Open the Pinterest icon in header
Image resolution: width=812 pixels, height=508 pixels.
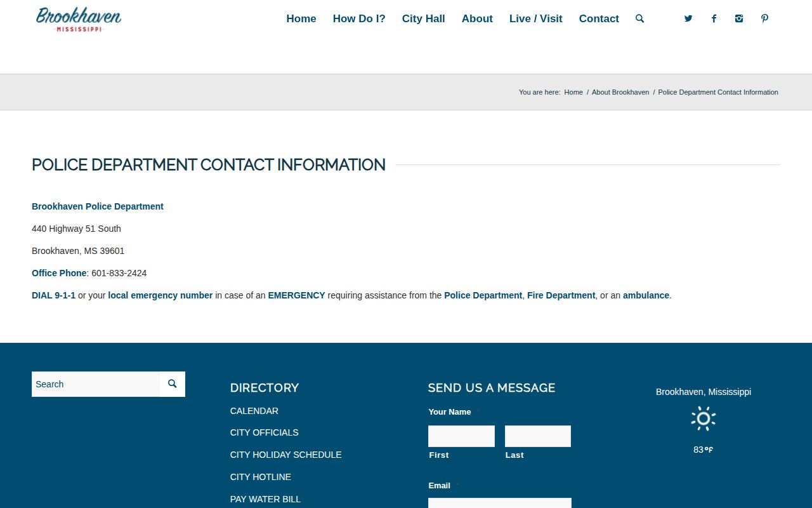pyautogui.click(x=764, y=18)
